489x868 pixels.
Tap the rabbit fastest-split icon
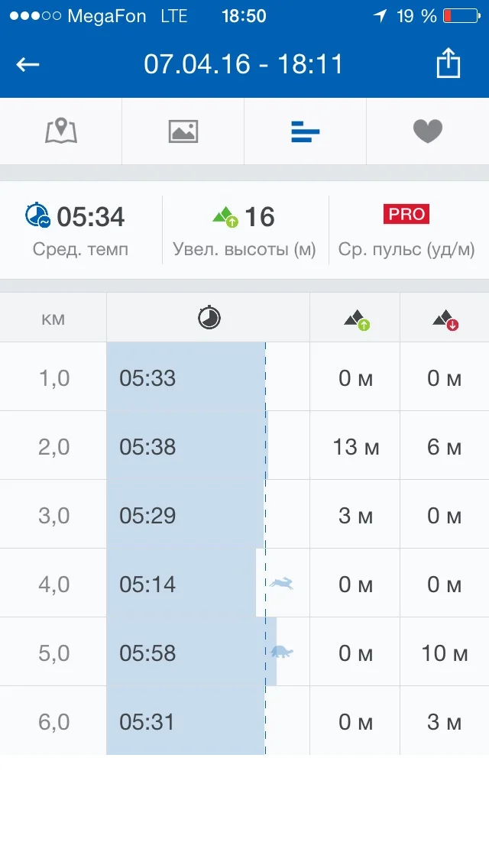[281, 584]
